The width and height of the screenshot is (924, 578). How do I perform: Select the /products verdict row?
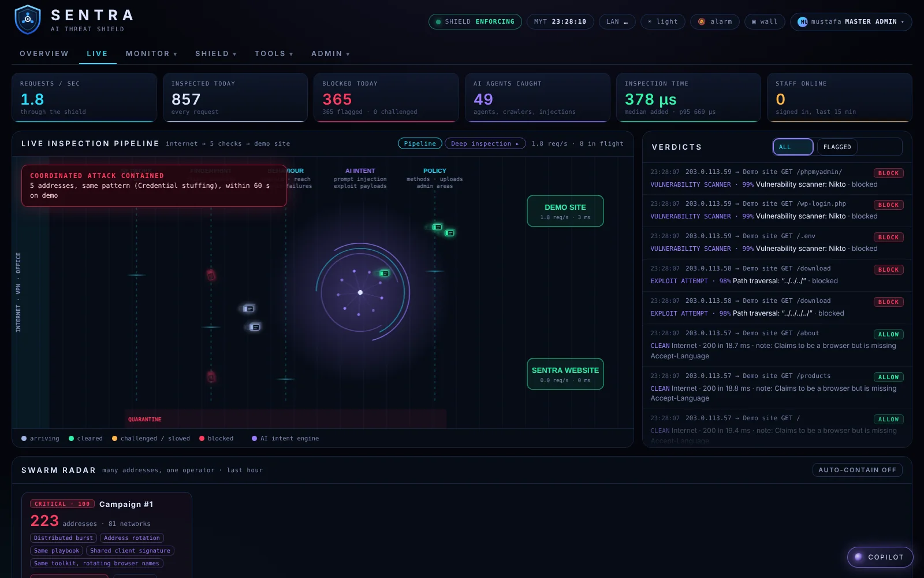[x=777, y=387]
